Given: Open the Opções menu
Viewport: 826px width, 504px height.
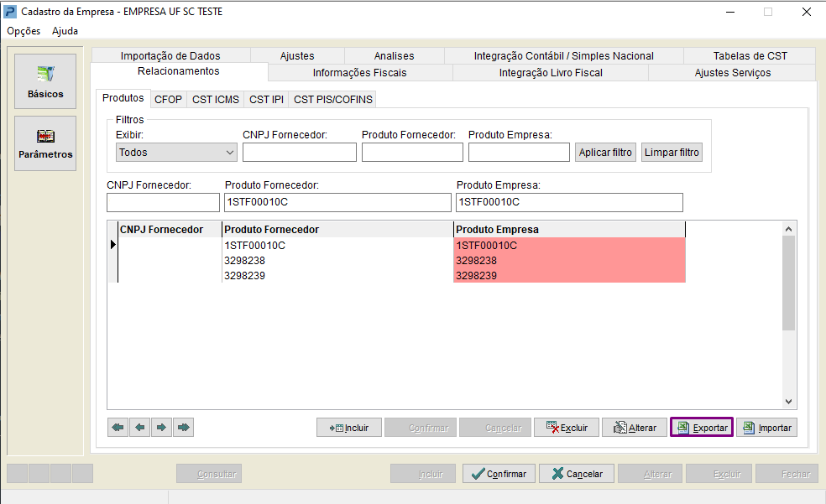Looking at the screenshot, I should [x=24, y=31].
